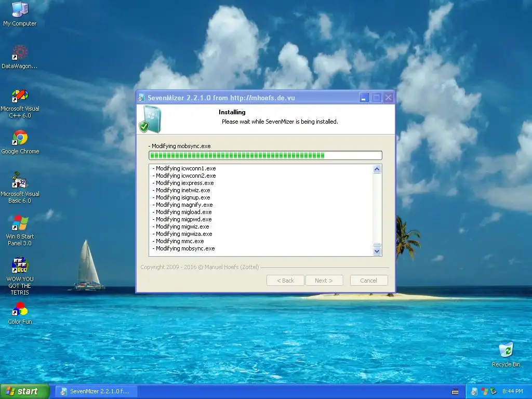Open the Recycle Bin
The height and width of the screenshot is (399, 532).
pyautogui.click(x=506, y=354)
